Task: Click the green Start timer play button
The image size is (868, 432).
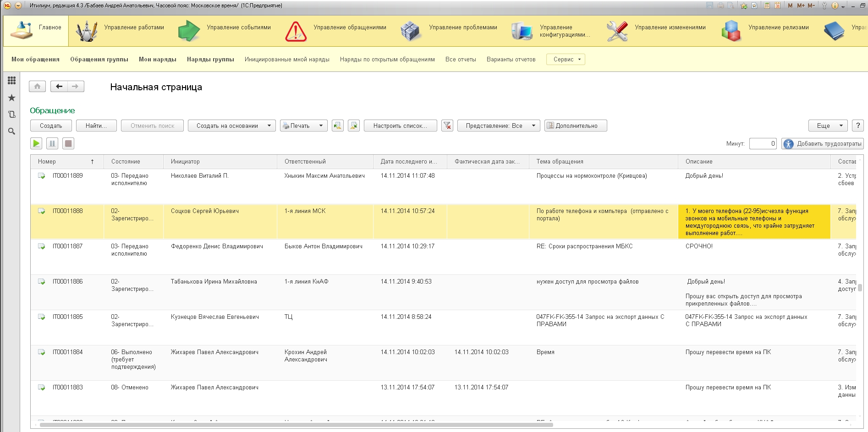Action: (x=36, y=143)
